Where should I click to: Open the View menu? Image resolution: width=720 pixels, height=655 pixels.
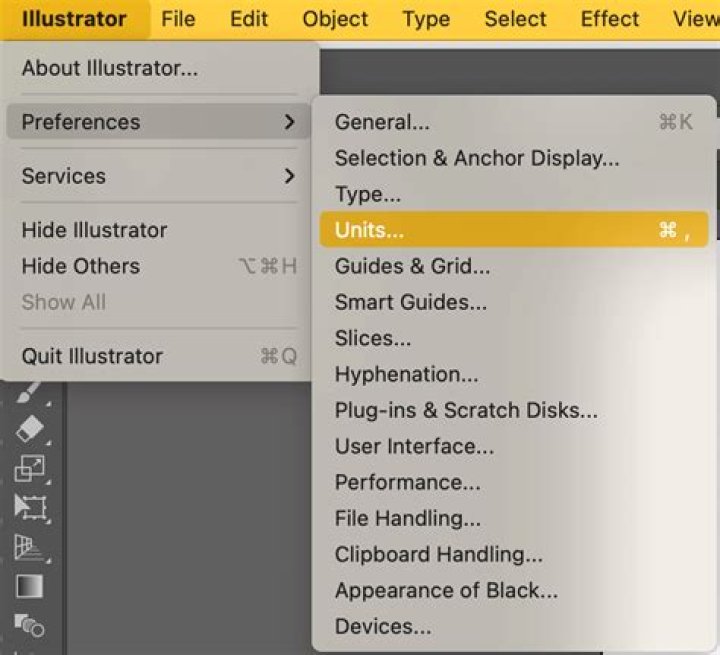[x=695, y=19]
